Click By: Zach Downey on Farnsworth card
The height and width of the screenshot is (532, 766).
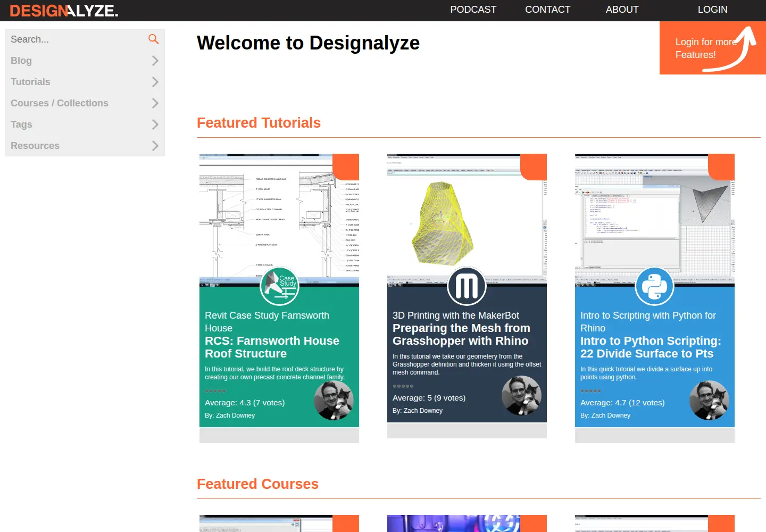[230, 415]
